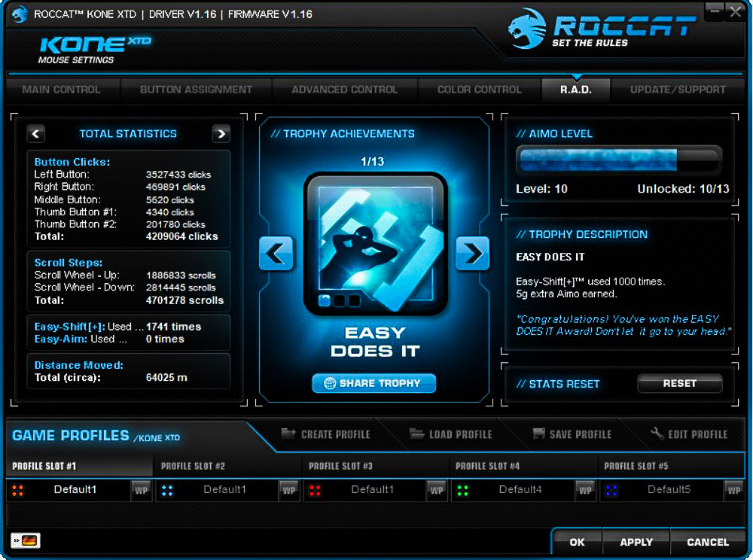Click the red dots icon of profile slot #3
The image size is (753, 560).
coord(315,491)
